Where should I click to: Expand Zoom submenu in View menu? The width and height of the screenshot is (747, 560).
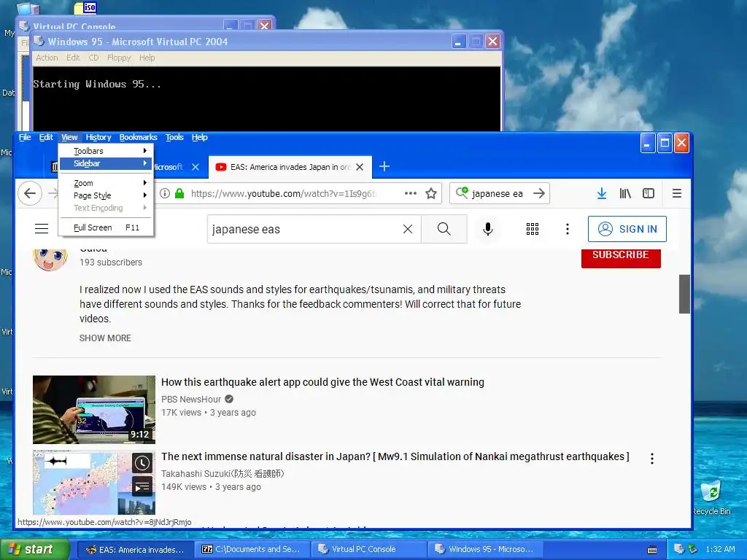pyautogui.click(x=106, y=183)
